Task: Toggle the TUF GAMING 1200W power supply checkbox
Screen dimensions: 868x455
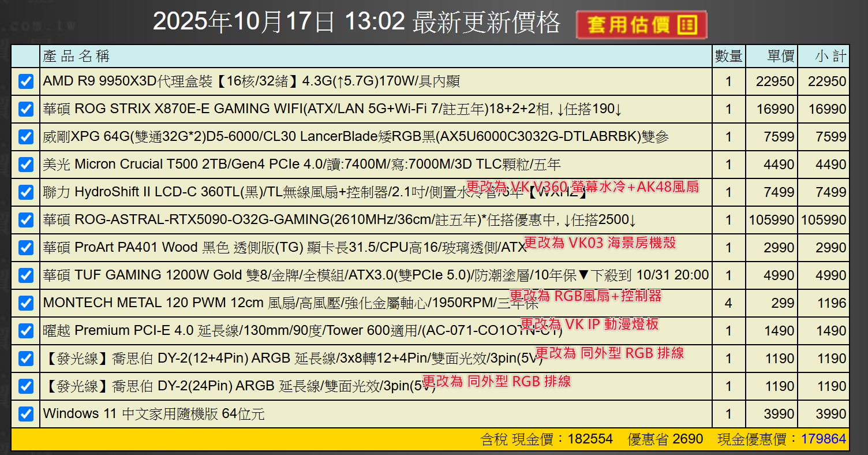Action: tap(26, 275)
